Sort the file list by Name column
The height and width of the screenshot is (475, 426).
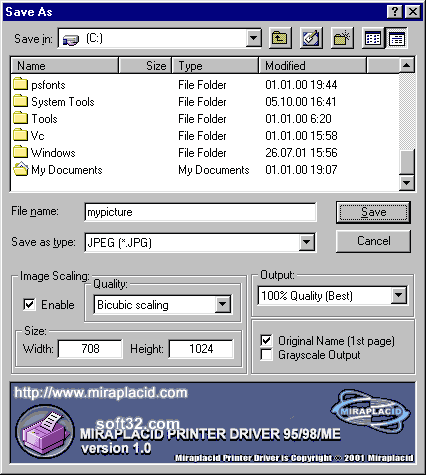[x=65, y=65]
